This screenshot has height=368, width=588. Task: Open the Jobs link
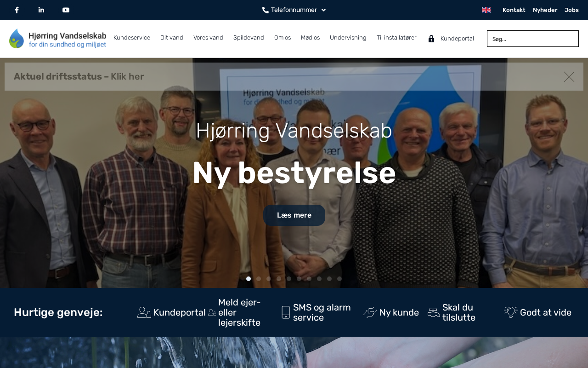pos(571,10)
